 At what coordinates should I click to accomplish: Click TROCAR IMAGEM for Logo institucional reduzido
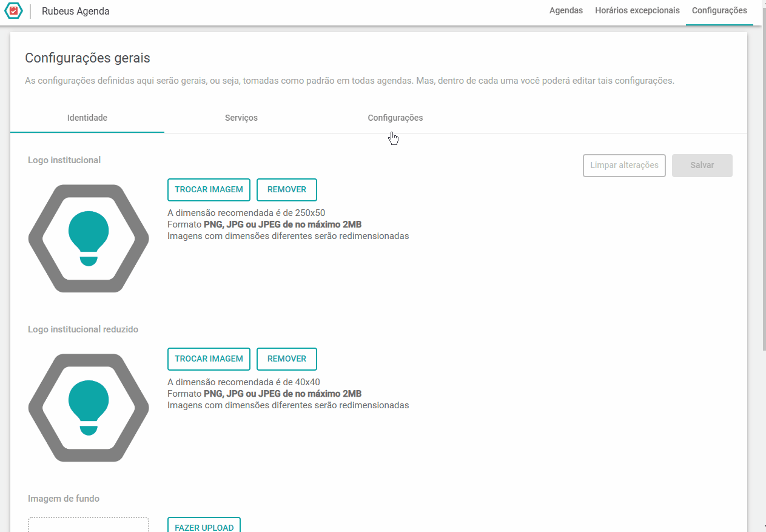[x=209, y=359]
